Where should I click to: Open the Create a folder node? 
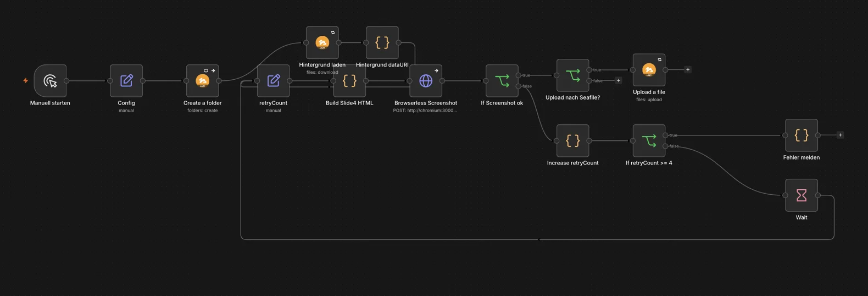tap(203, 81)
